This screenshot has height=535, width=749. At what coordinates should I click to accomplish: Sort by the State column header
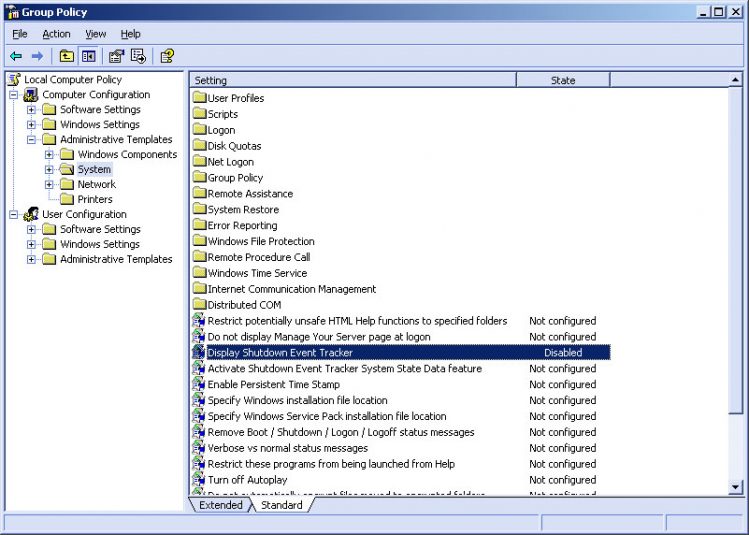pyautogui.click(x=563, y=80)
